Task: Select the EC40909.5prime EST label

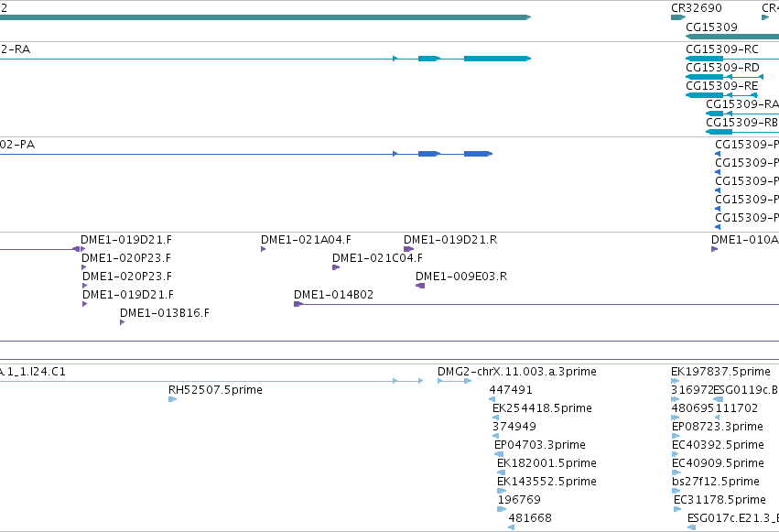Action: coord(718,463)
